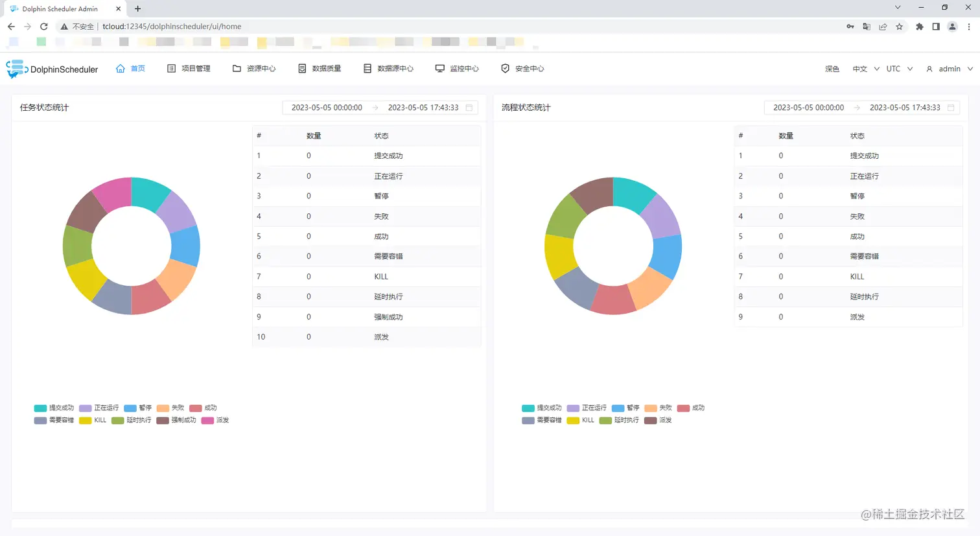Click the teal slice of the process donut chart
980x536 pixels.
click(x=634, y=193)
